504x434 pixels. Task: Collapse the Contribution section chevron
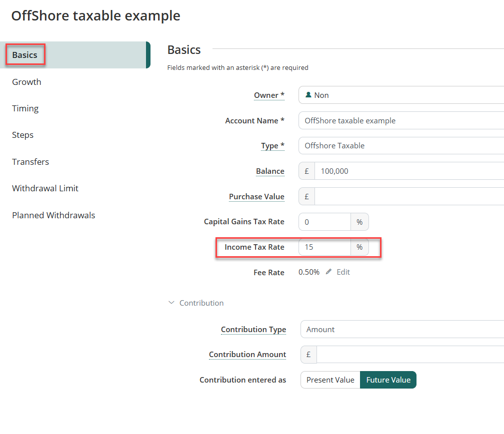point(171,303)
